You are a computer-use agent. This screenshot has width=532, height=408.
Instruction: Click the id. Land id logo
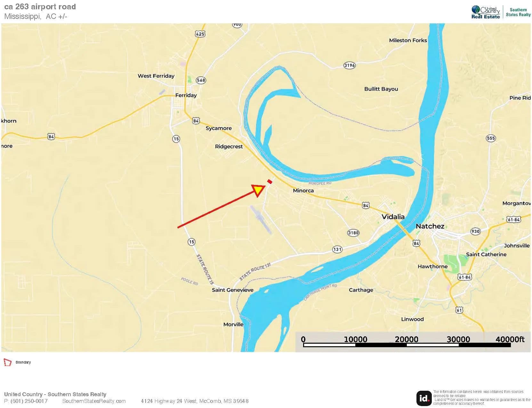(x=424, y=398)
